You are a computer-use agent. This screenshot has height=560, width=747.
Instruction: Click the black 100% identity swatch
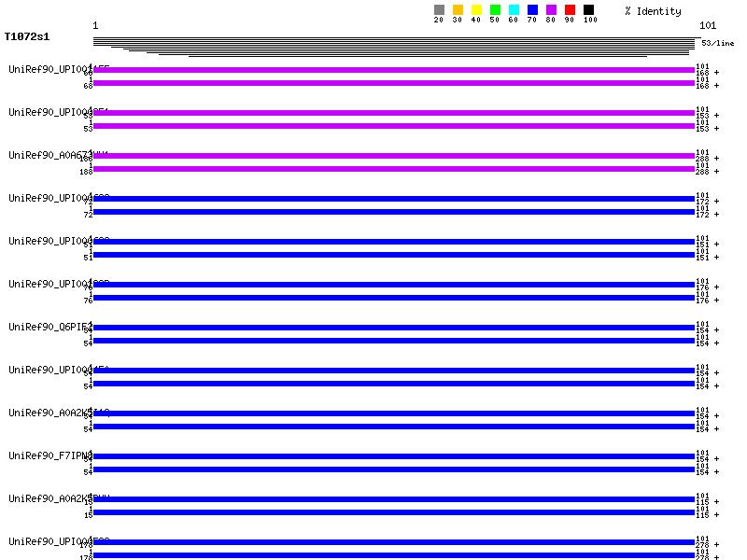(x=588, y=10)
